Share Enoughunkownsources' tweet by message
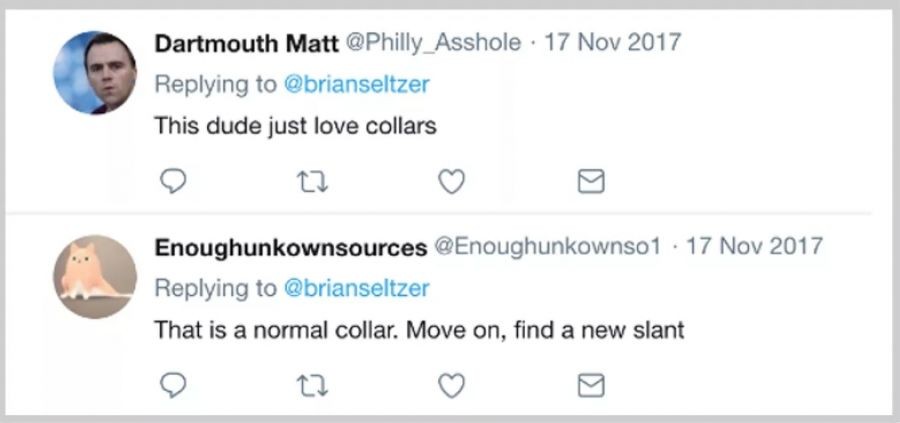The width and height of the screenshot is (900, 423). click(x=592, y=385)
